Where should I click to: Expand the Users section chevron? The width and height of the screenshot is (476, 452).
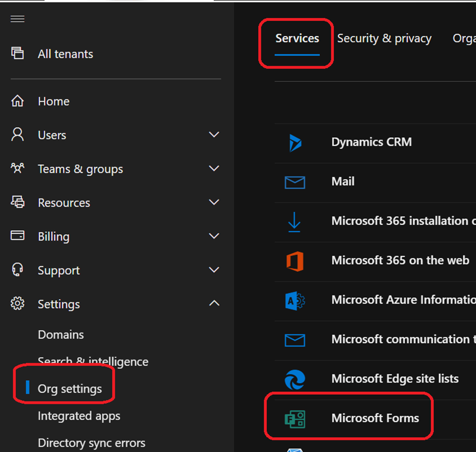pyautogui.click(x=214, y=135)
